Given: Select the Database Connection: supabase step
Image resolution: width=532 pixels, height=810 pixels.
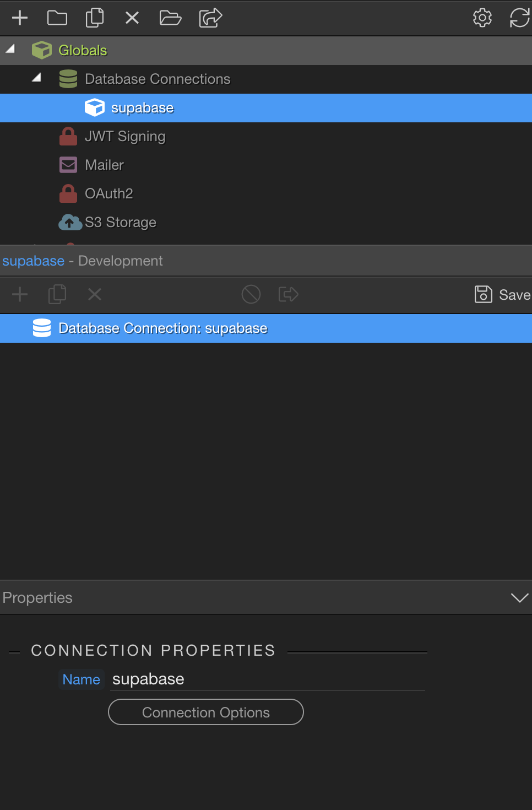Looking at the screenshot, I should 162,328.
